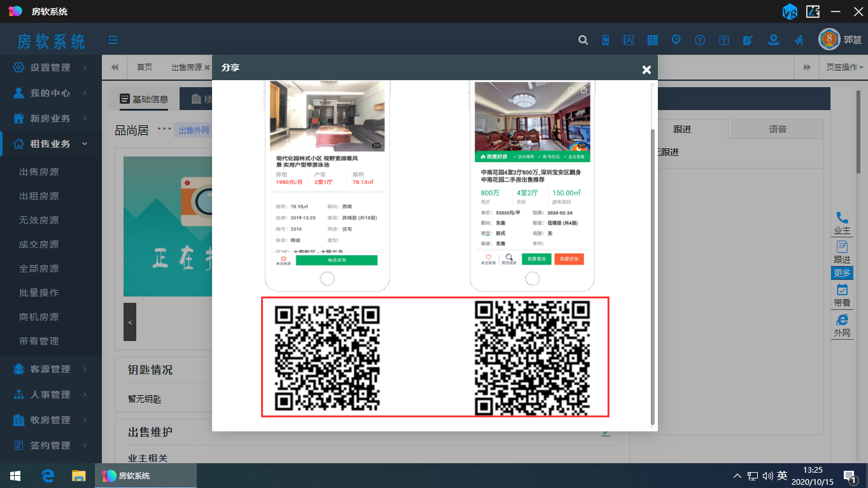868x488 pixels.
Task: Click the taskbar clock showing 13:25
Action: coord(813,475)
